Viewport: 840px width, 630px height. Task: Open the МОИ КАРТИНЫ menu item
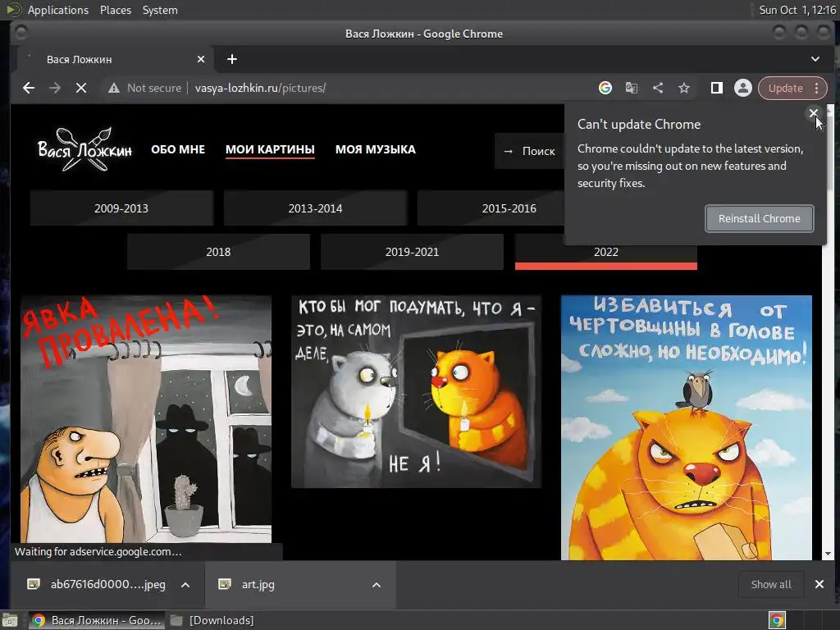(x=270, y=149)
